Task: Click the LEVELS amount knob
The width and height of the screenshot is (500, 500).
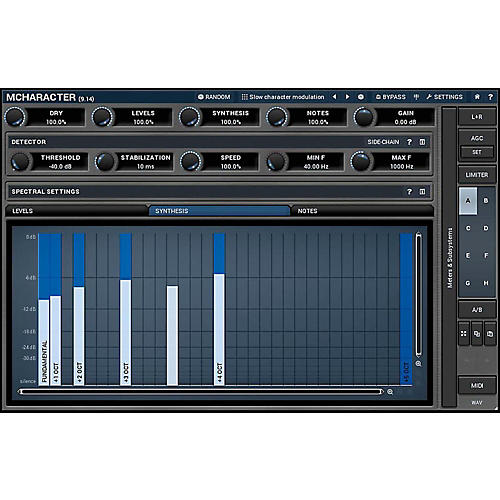Action: (102, 117)
